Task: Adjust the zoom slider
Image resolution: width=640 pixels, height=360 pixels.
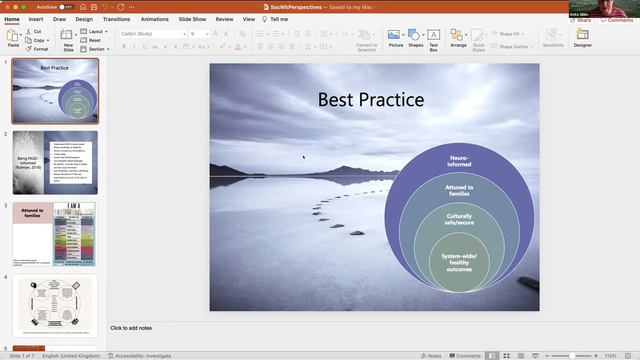Action: [x=572, y=356]
